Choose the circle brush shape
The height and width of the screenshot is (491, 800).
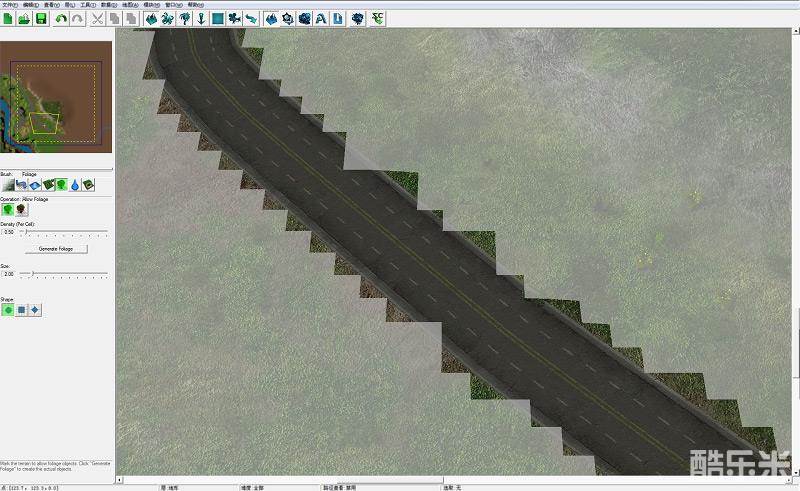pyautogui.click(x=9, y=310)
